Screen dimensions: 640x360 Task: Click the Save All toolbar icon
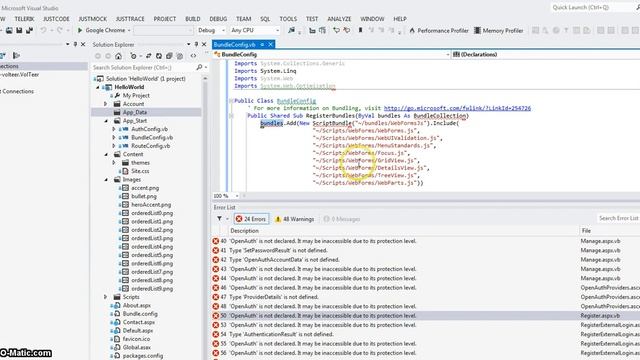pyautogui.click(x=29, y=30)
